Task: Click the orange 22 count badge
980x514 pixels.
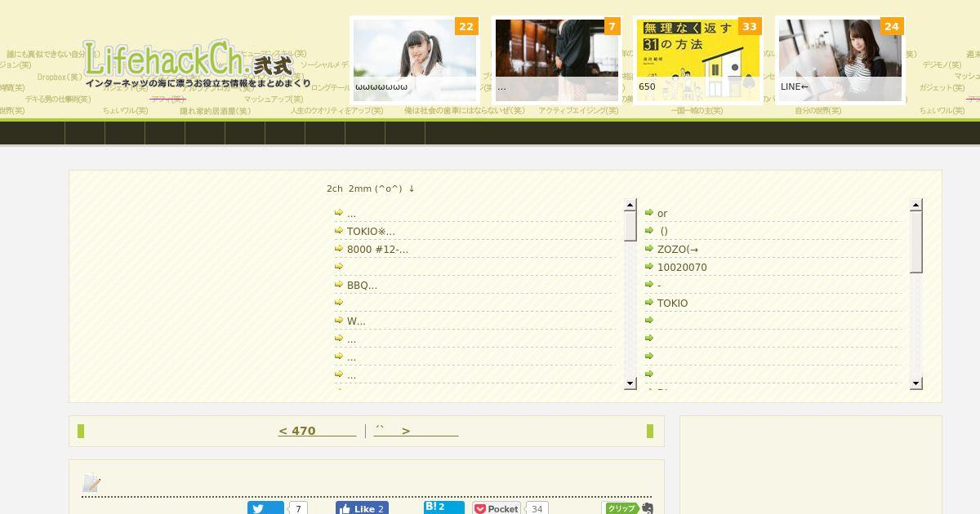Action: 466,26
